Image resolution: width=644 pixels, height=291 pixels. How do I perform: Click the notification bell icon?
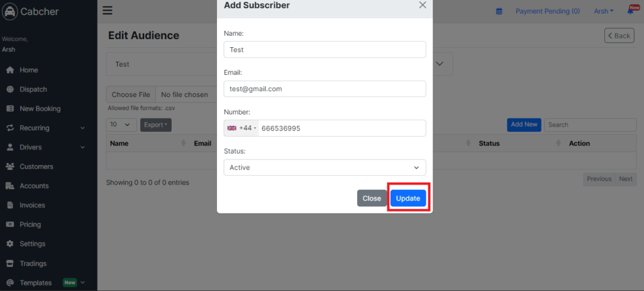[x=630, y=11]
